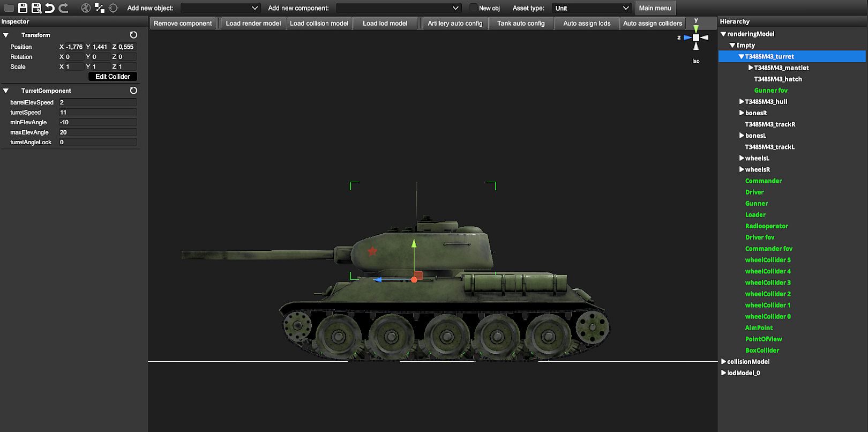Click the open folder icon
Screen dimensions: 868x432
pyautogui.click(x=9, y=8)
